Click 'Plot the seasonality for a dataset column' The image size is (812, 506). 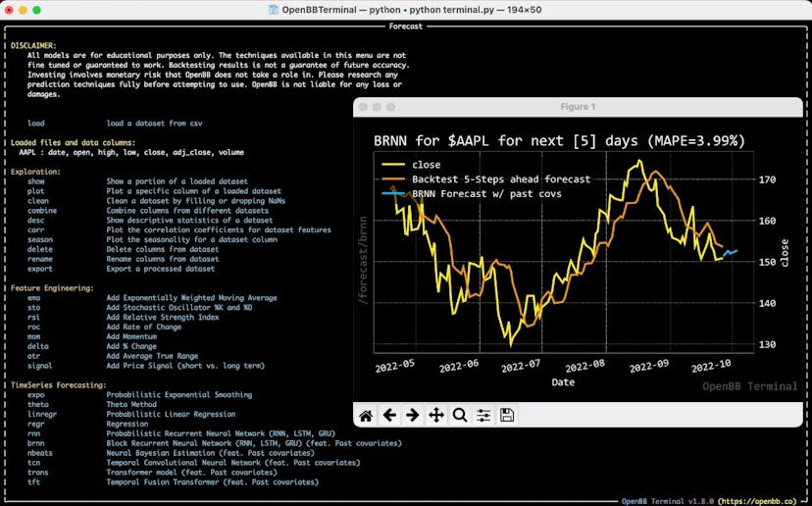pyautogui.click(x=191, y=240)
